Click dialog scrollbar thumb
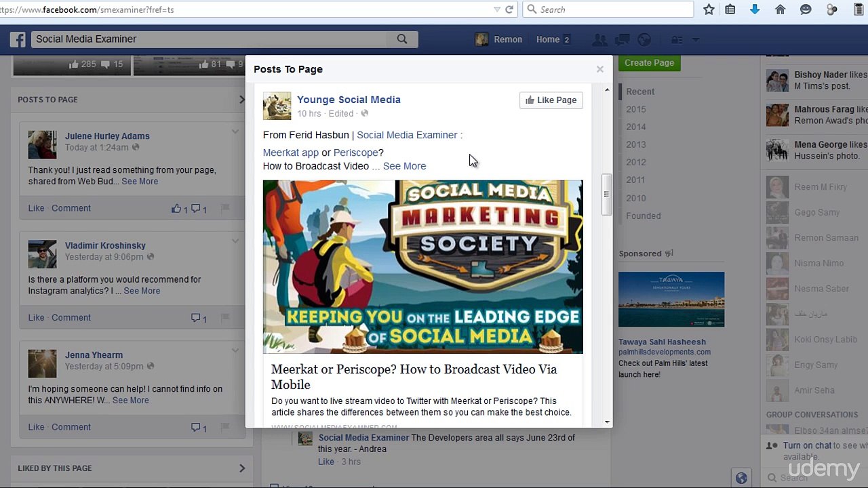868x488 pixels. click(607, 195)
